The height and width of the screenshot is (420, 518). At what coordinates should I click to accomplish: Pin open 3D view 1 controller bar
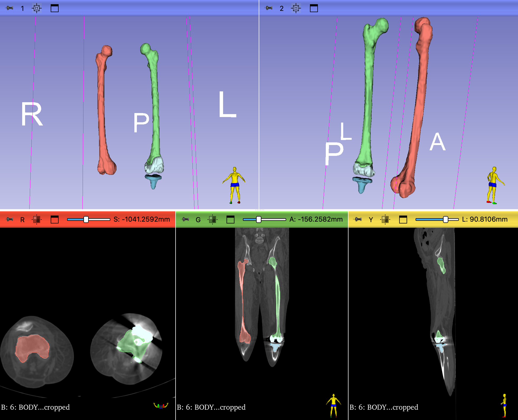pos(10,8)
